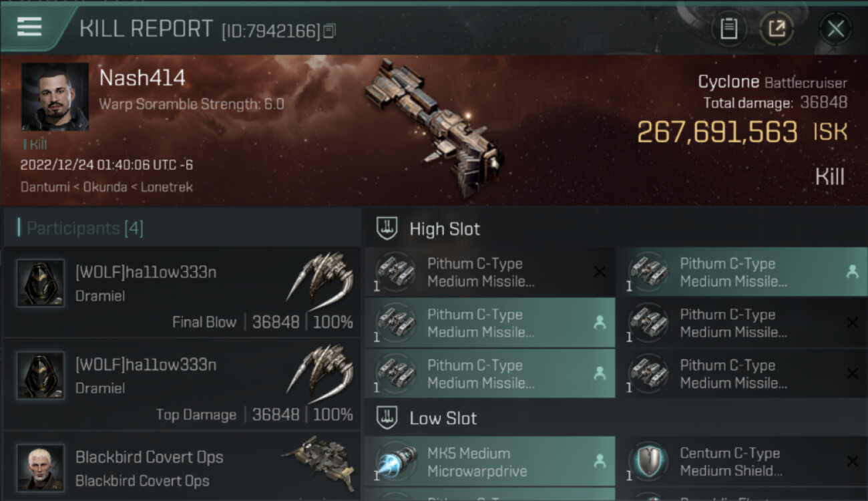Viewport: 868px width, 501px height.
Task: Click the Nash414 pilot name
Action: click(x=142, y=78)
